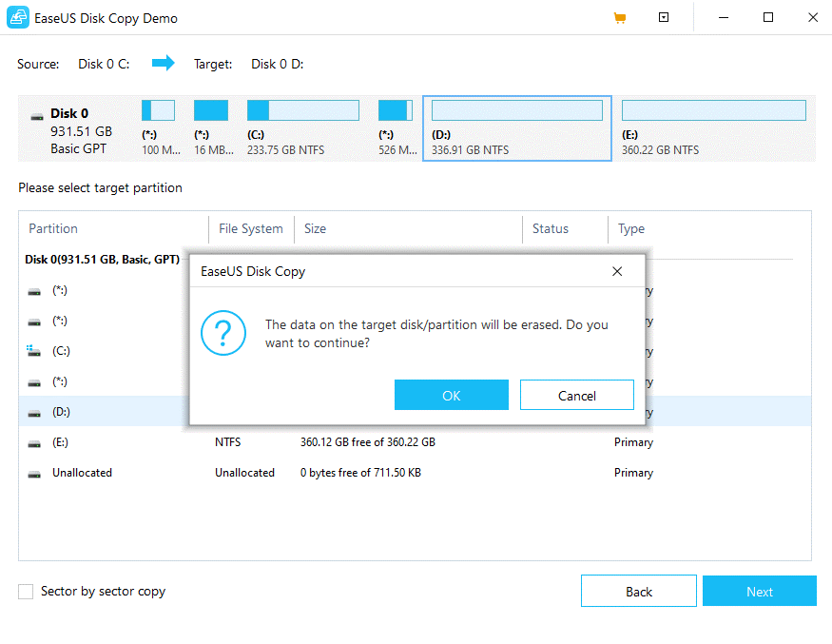
Task: Click the drive icon beside D: row
Action: [34, 413]
